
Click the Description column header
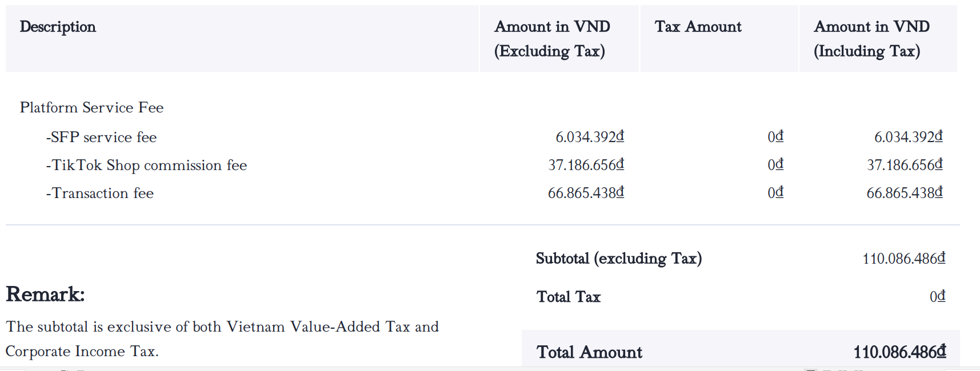[58, 27]
